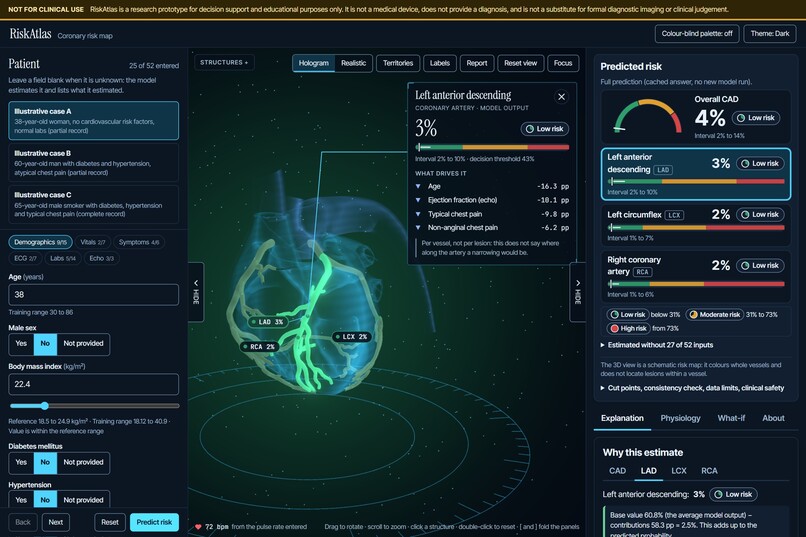Set Male sex to No
This screenshot has width=806, height=537.
[45, 344]
